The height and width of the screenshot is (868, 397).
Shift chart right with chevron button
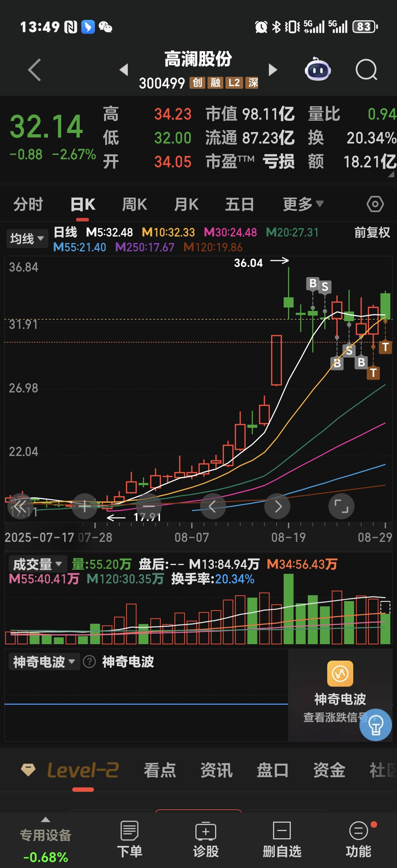277,506
